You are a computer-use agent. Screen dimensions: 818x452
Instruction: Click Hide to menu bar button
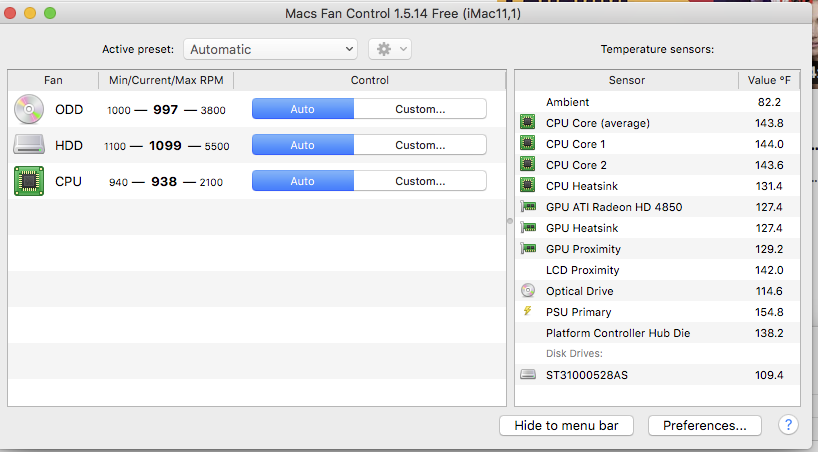coord(566,425)
